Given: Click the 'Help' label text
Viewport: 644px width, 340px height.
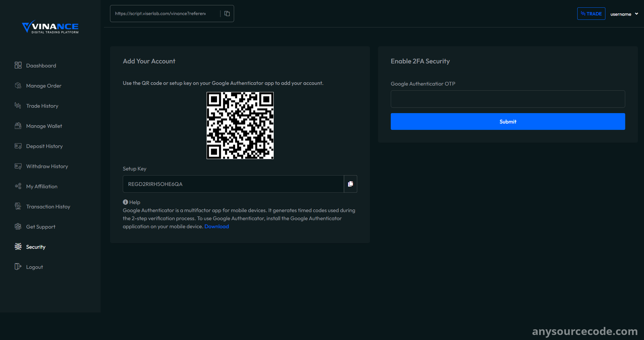Looking at the screenshot, I should coord(135,202).
